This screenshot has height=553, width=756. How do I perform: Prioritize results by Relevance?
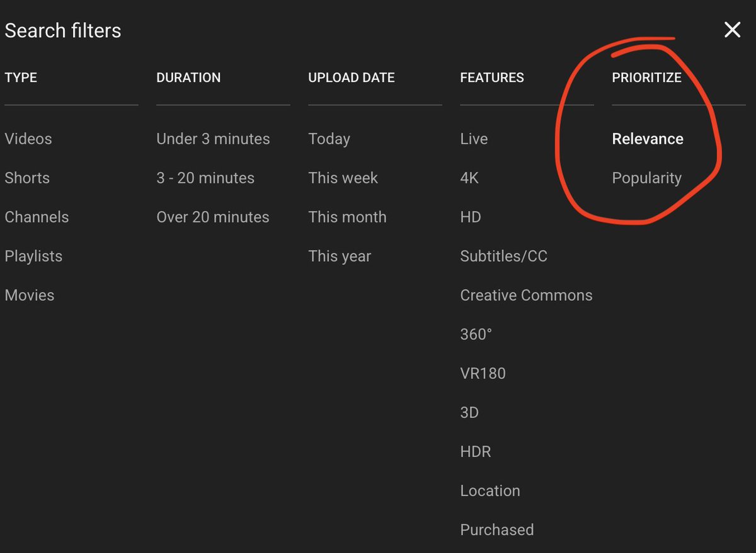[648, 139]
